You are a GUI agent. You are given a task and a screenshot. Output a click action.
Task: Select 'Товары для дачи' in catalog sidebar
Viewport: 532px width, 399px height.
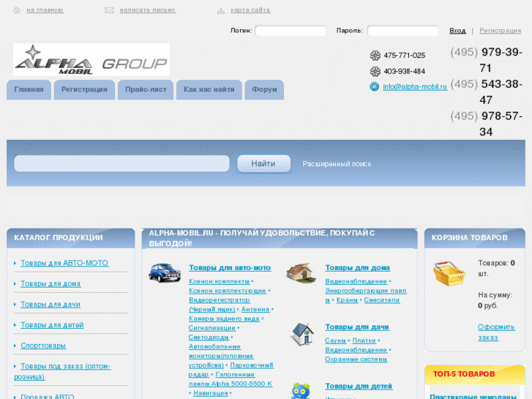click(50, 305)
